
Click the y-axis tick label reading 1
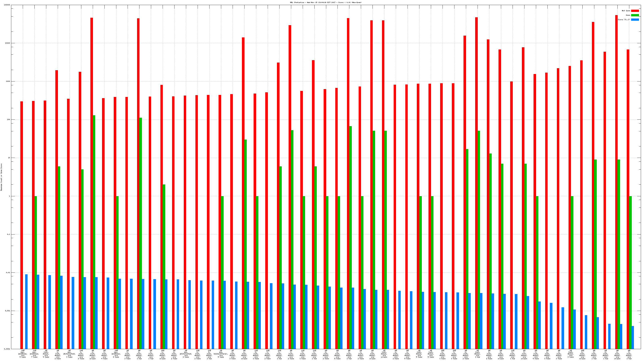[10, 196]
